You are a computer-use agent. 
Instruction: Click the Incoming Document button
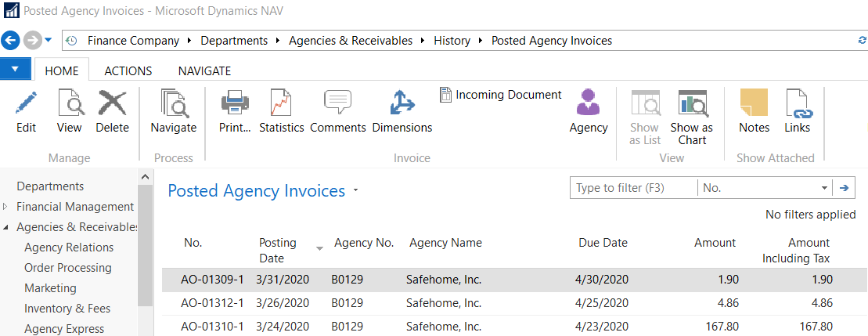(x=501, y=95)
